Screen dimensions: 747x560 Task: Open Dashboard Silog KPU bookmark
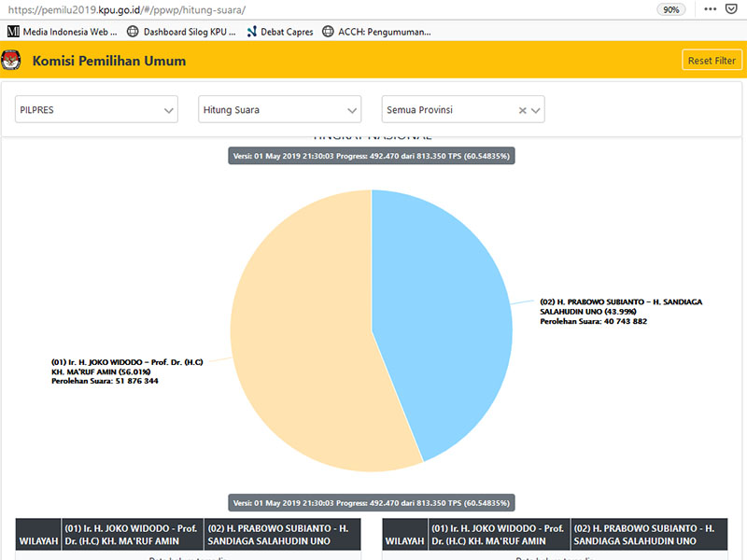(x=181, y=31)
